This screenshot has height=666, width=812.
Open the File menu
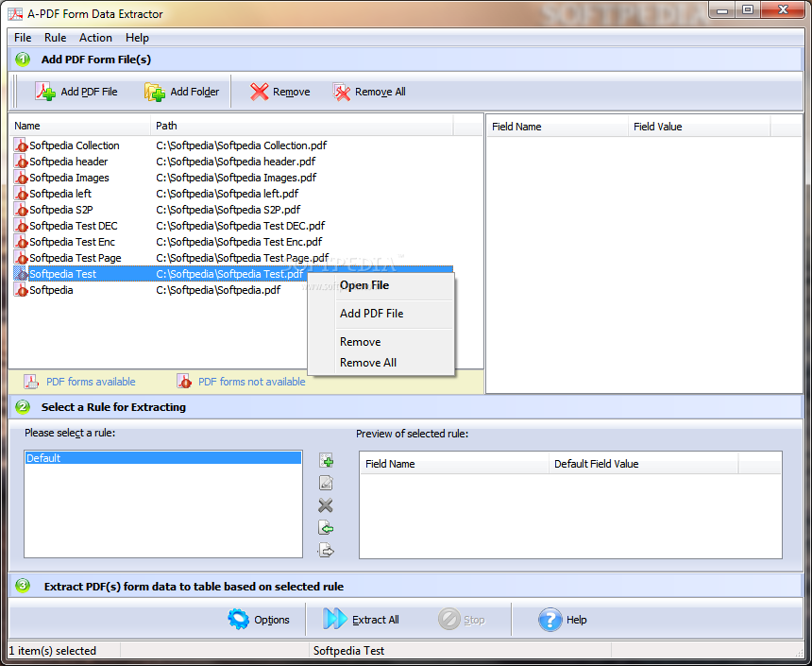click(23, 38)
